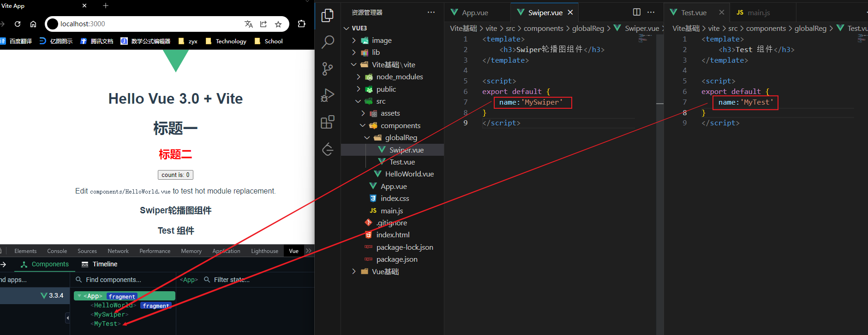Click the Vue devtools back arrow
The height and width of the screenshot is (335, 868).
(x=3, y=264)
